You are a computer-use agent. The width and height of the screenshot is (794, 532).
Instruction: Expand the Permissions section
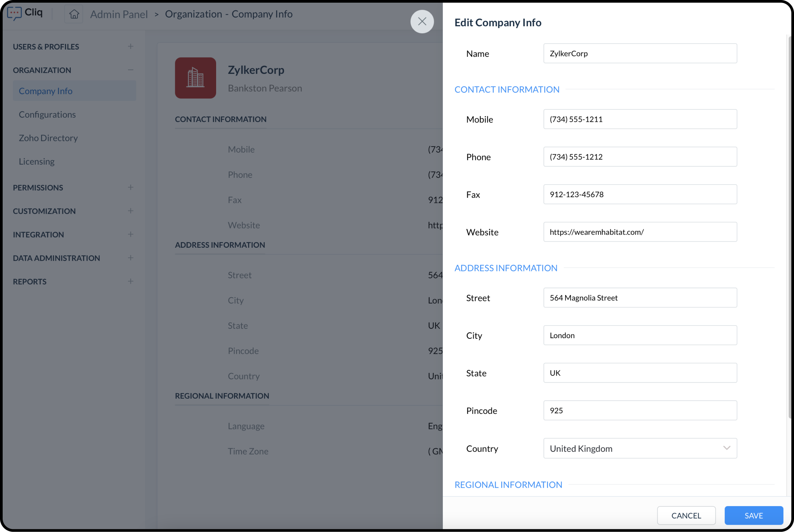click(x=130, y=187)
